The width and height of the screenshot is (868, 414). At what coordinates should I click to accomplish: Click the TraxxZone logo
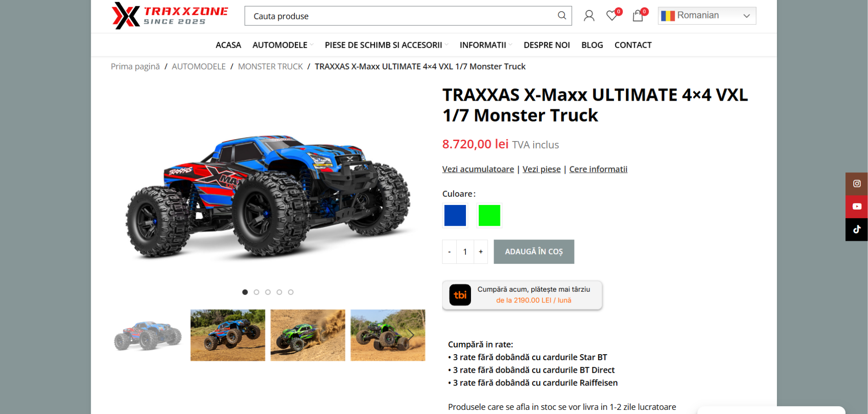[x=170, y=16]
